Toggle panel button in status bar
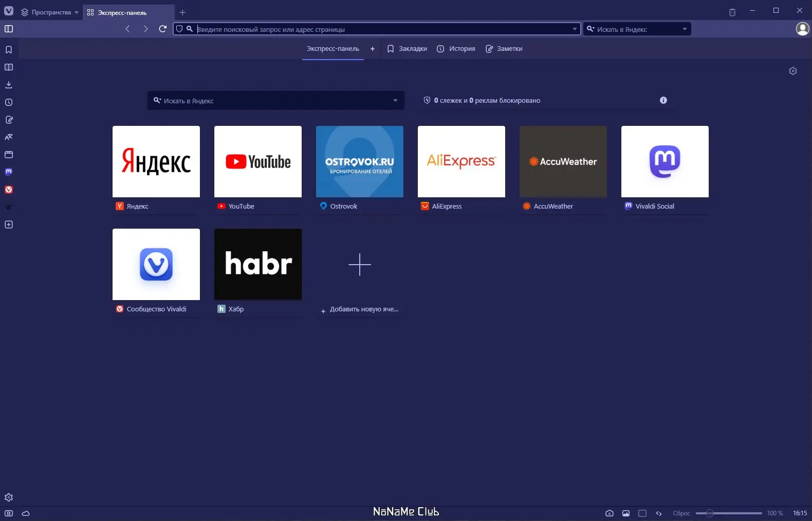Image resolution: width=812 pixels, height=521 pixels. click(x=9, y=513)
